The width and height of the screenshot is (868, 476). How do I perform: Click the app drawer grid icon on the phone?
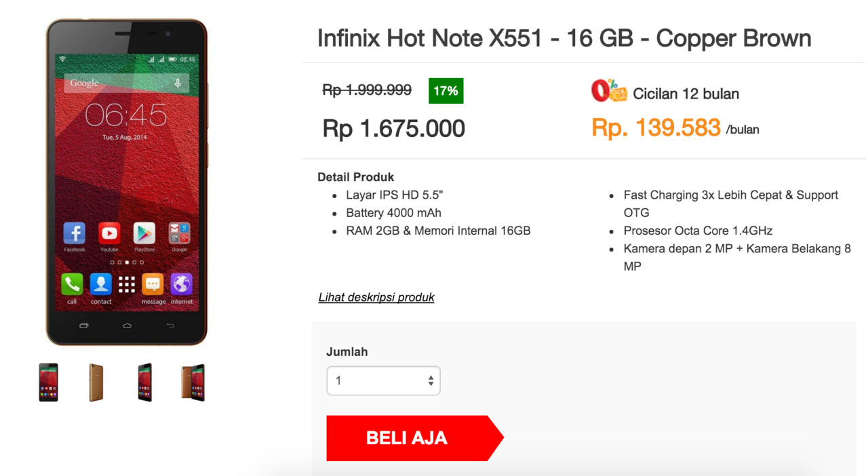127,284
